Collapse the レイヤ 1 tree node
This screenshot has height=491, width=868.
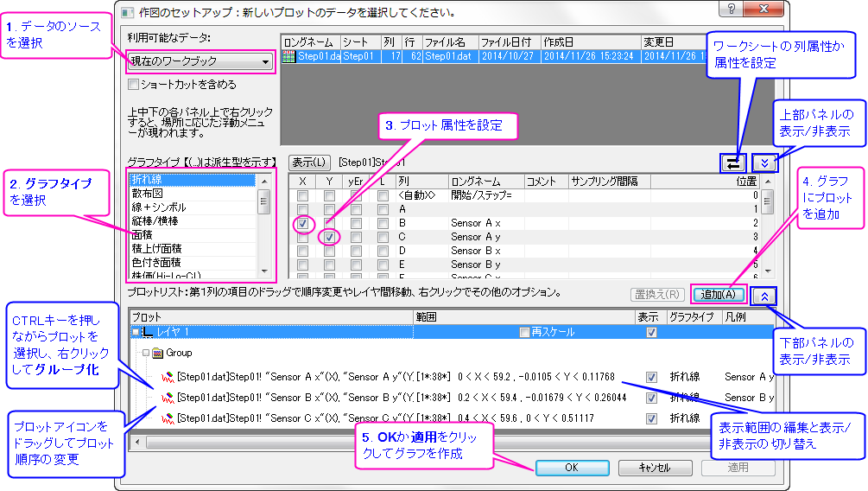coord(136,333)
